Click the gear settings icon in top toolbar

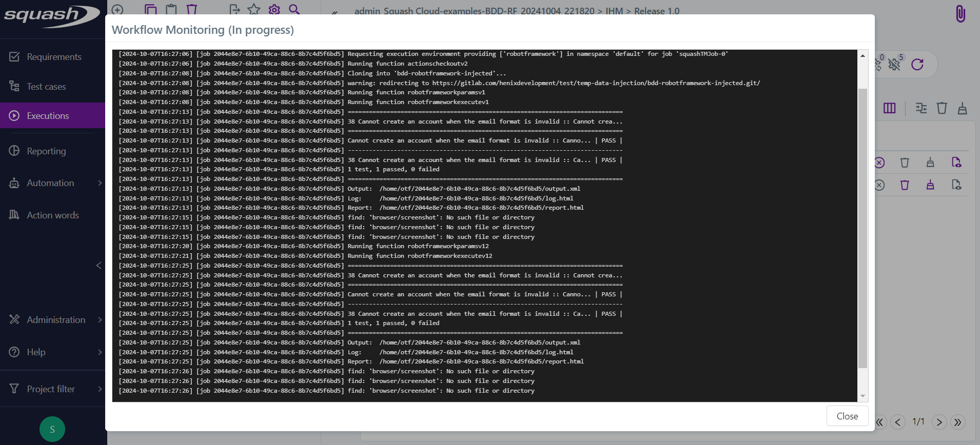(275, 9)
